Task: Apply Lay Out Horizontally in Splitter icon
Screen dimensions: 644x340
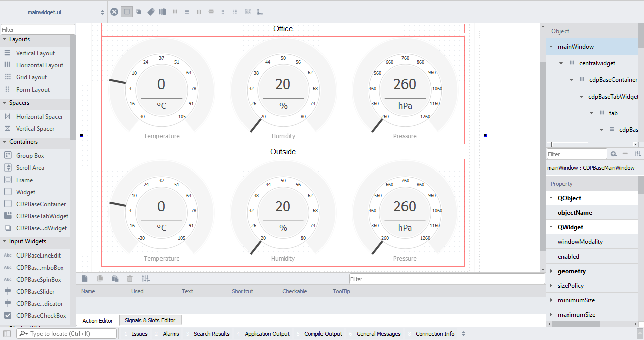Action: (199, 12)
